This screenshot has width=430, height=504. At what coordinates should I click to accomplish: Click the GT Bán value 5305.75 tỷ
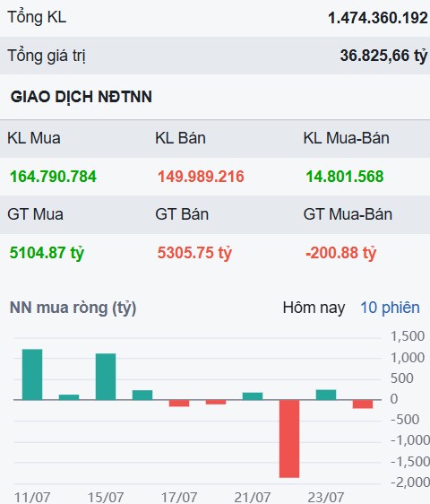[194, 253]
